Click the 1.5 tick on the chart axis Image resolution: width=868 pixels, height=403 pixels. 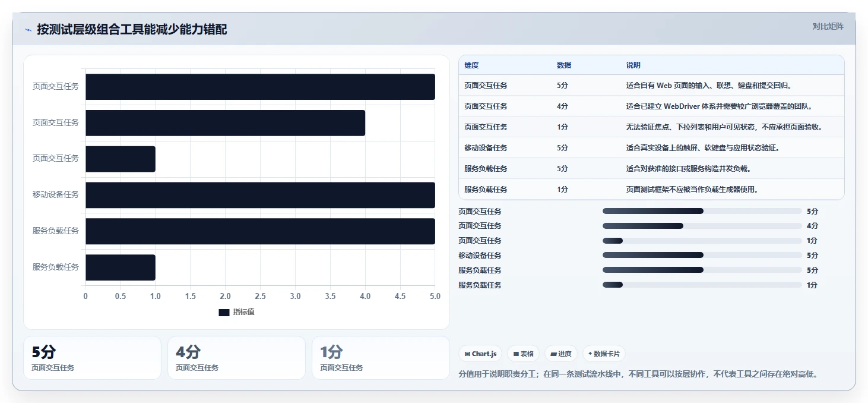pos(190,296)
